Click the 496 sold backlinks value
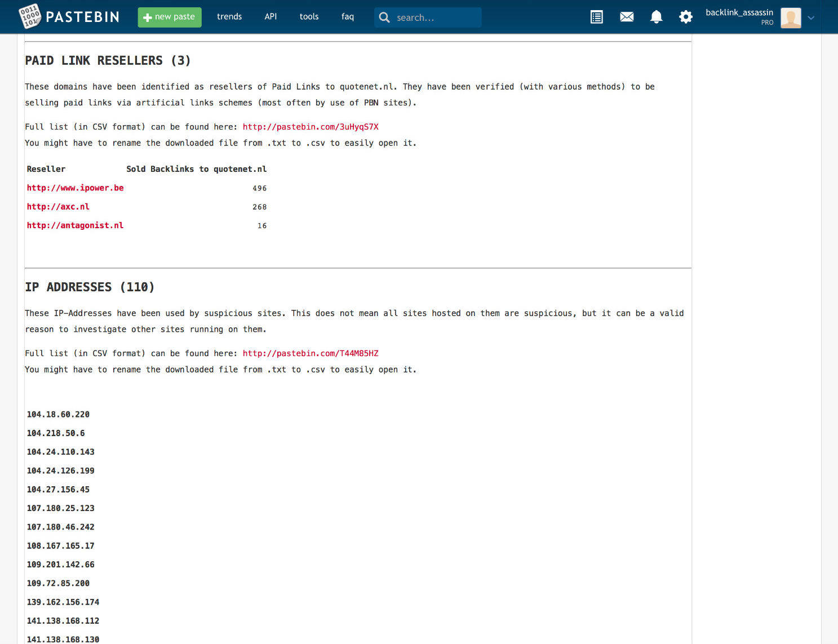 tap(260, 188)
